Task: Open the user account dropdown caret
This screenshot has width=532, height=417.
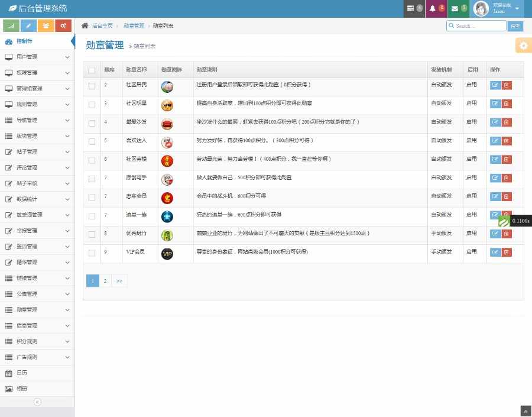Action: coord(517,8)
